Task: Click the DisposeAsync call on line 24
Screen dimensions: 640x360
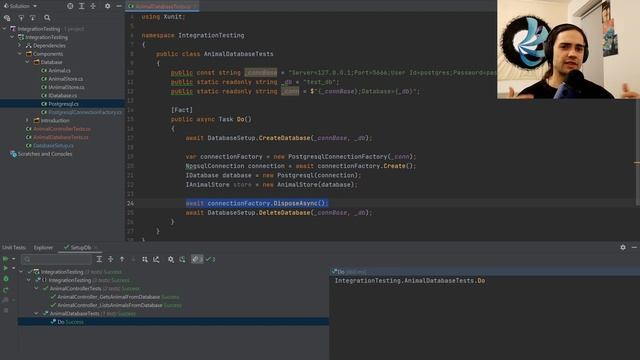Action: click(300, 203)
